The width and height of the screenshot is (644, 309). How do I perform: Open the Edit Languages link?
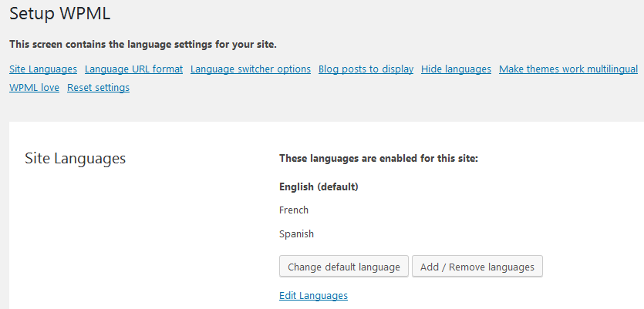pos(313,295)
